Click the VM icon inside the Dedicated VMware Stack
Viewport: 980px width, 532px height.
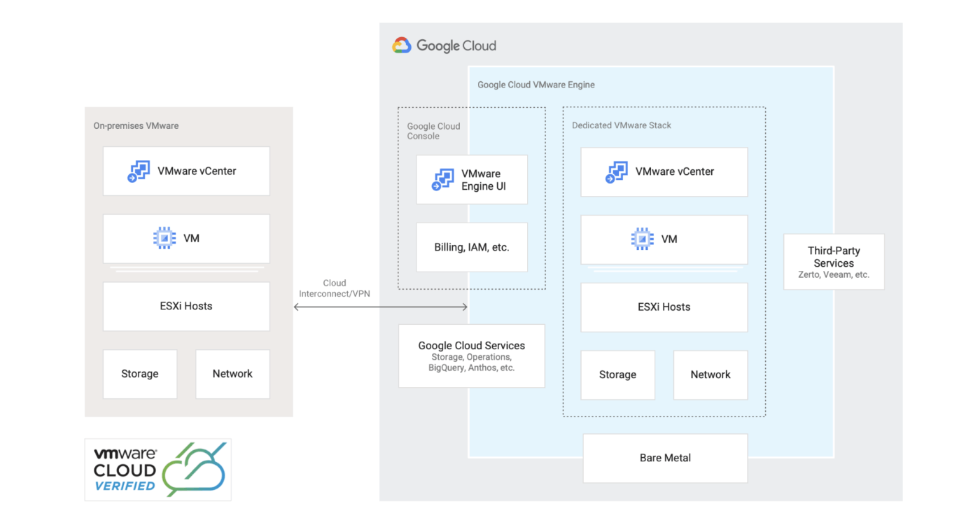pos(642,238)
